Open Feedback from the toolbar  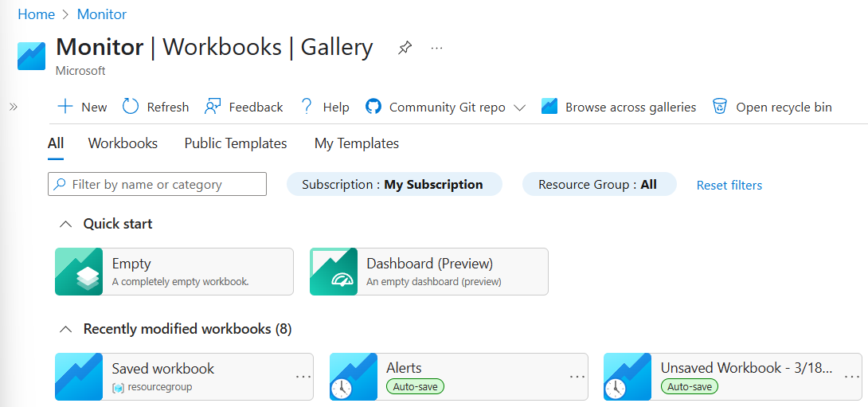click(x=244, y=107)
